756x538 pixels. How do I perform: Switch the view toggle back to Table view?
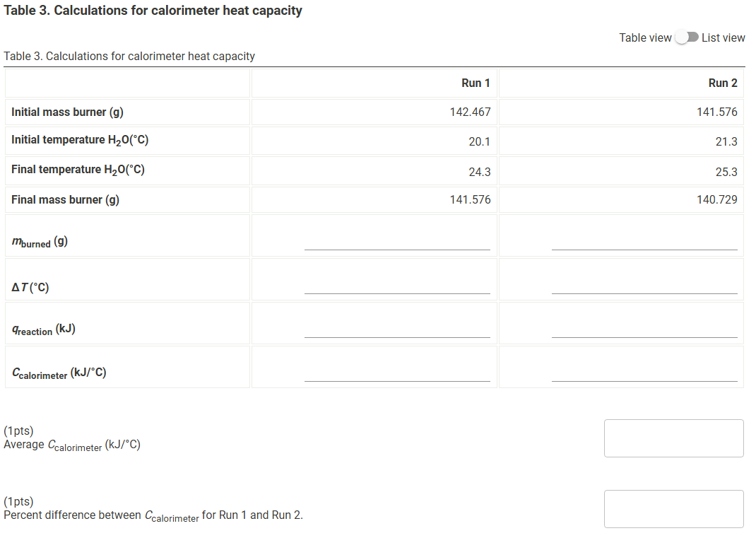click(x=685, y=37)
